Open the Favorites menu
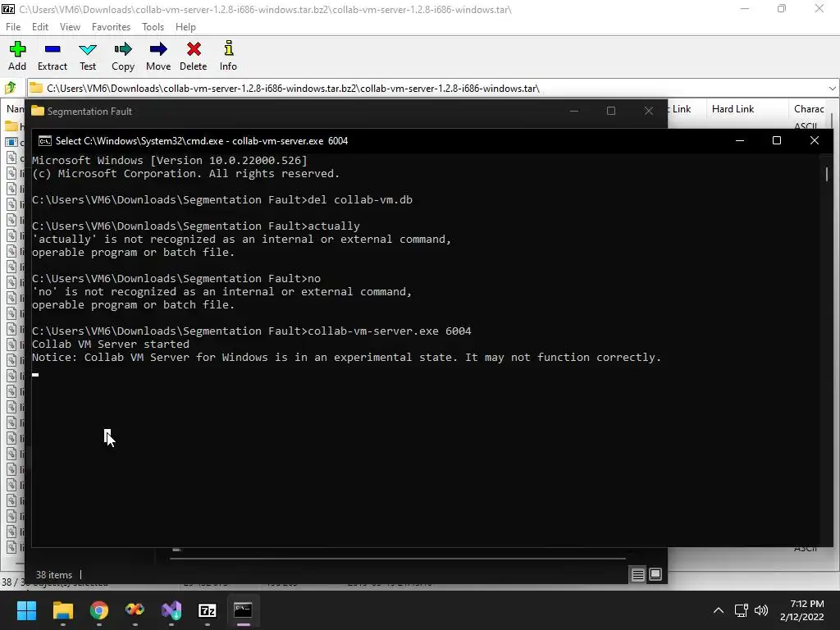This screenshot has height=630, width=840. coord(111,27)
